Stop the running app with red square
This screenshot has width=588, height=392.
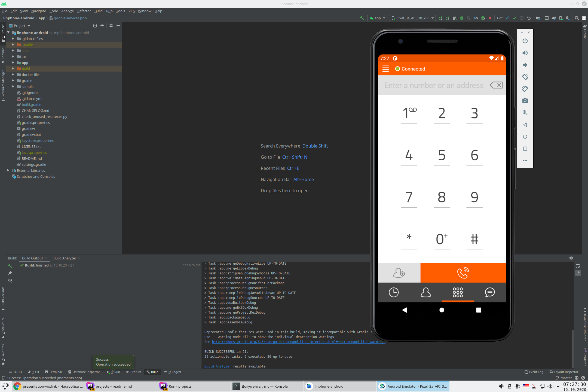click(x=490, y=18)
